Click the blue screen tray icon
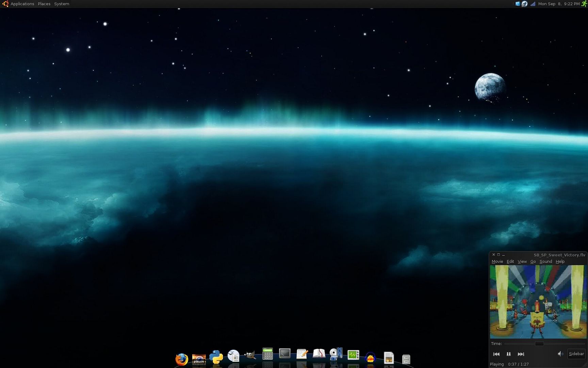The height and width of the screenshot is (368, 588). [x=518, y=4]
